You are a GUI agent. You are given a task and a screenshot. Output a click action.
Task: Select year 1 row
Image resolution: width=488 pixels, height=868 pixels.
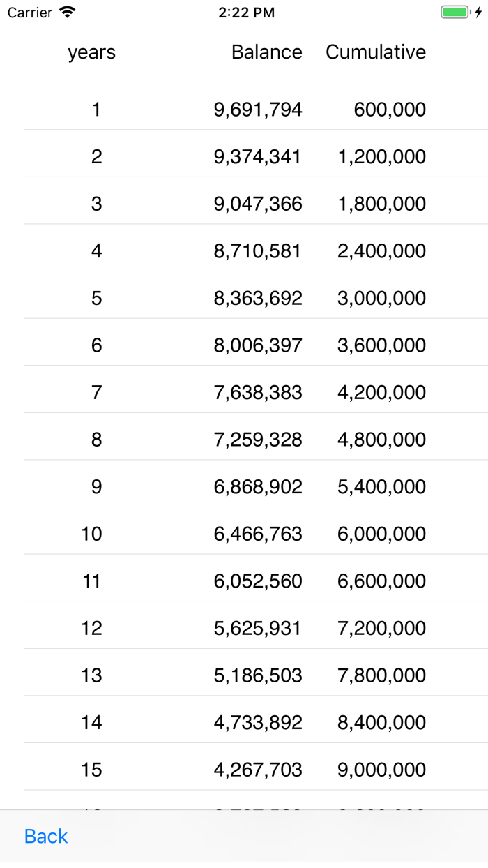pos(96,109)
